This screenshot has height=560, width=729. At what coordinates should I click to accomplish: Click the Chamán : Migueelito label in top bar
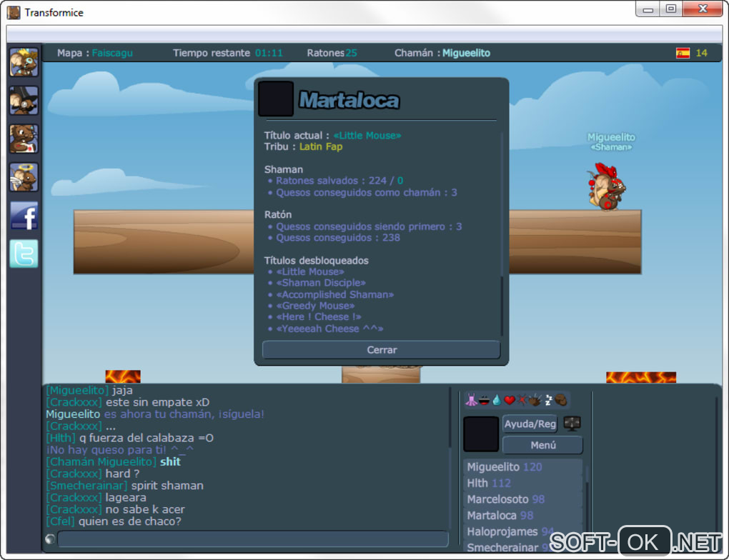[442, 53]
